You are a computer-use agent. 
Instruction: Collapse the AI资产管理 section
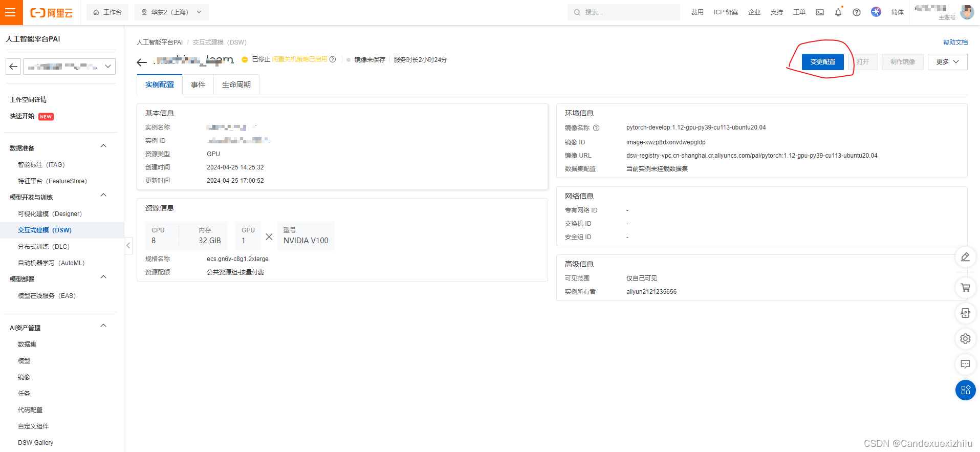tap(103, 326)
